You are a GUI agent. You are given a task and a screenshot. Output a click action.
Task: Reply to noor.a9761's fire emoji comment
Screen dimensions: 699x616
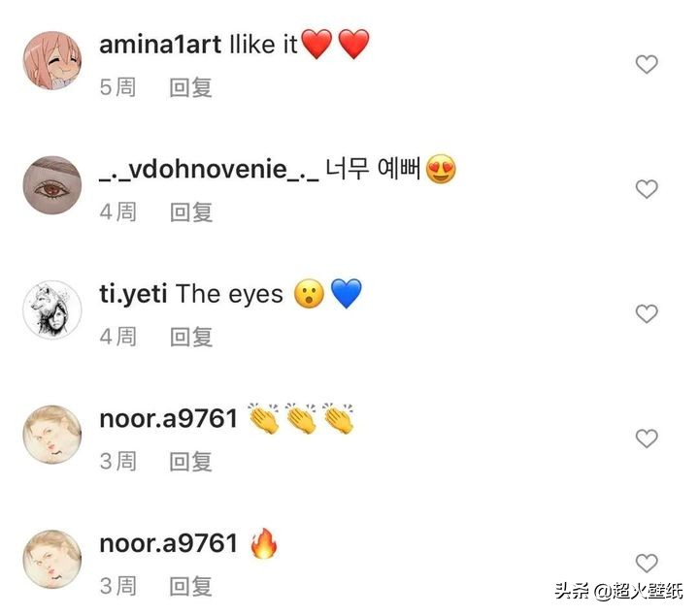coord(190,586)
